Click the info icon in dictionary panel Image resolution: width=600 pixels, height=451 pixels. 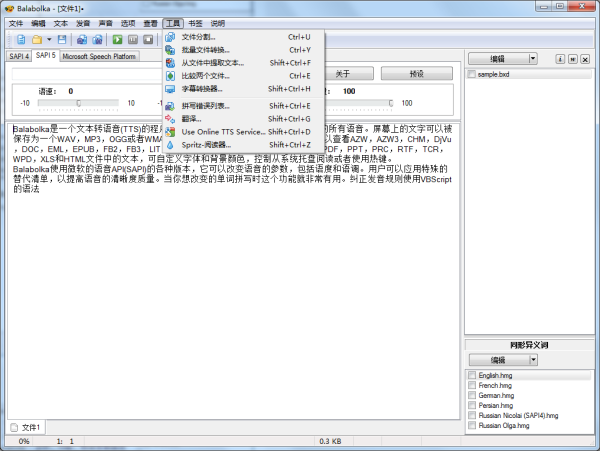[560, 59]
